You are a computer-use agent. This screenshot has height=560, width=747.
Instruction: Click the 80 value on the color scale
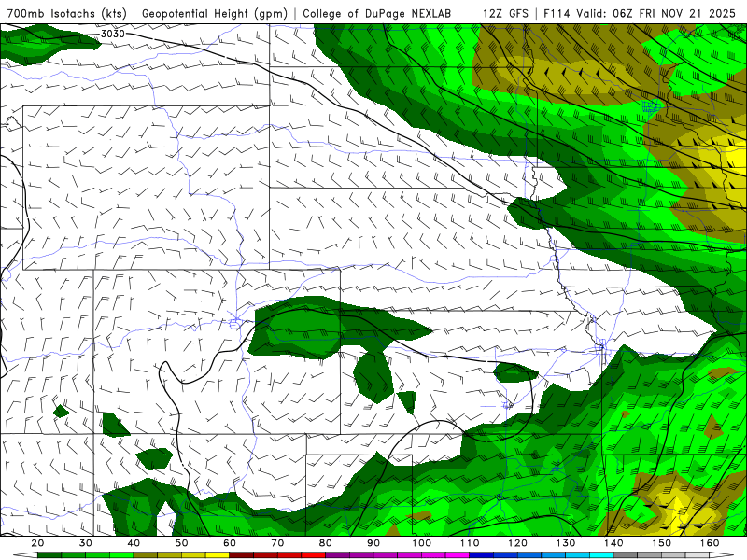325,543
